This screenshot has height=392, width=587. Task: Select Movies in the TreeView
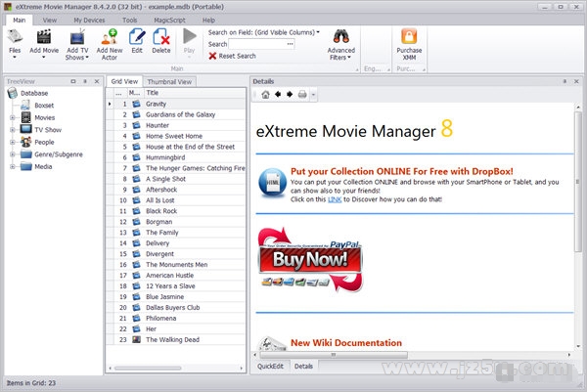click(45, 118)
